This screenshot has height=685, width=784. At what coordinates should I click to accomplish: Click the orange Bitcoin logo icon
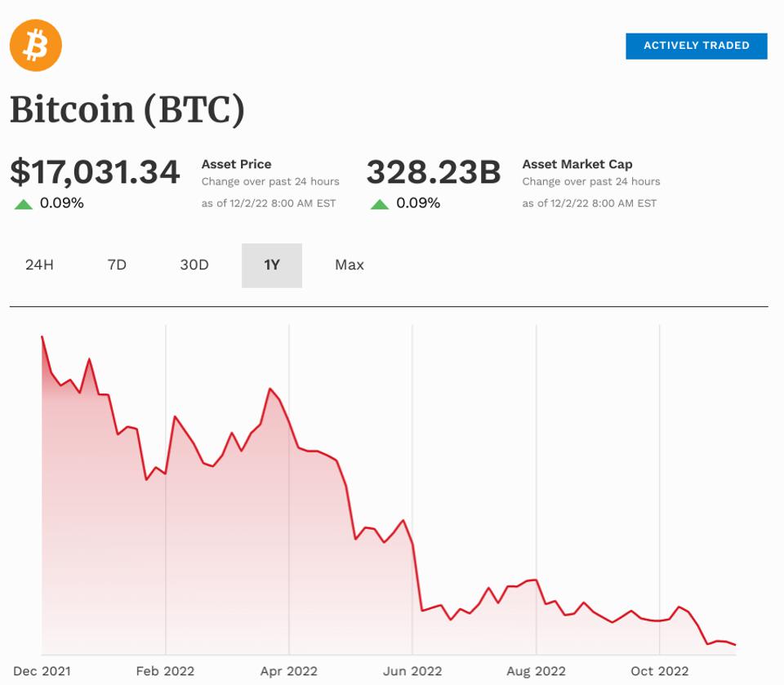tap(36, 46)
